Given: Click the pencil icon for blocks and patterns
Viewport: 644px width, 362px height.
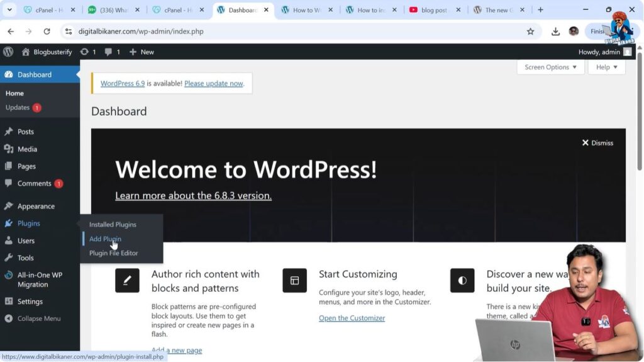Looking at the screenshot, I should (x=127, y=281).
